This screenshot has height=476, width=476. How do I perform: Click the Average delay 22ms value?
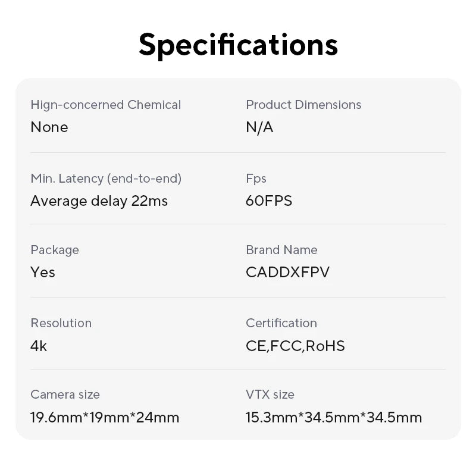click(x=99, y=201)
